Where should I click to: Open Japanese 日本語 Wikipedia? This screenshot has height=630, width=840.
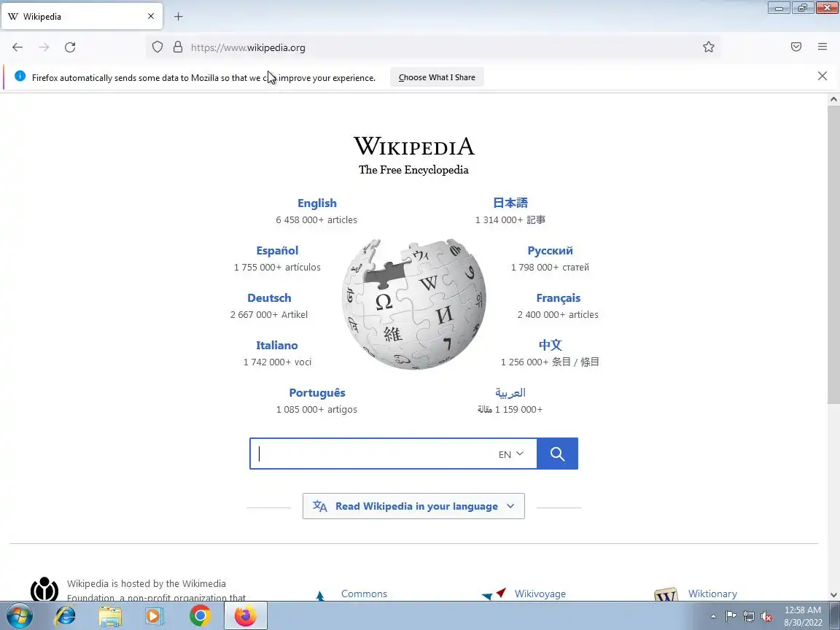(510, 203)
